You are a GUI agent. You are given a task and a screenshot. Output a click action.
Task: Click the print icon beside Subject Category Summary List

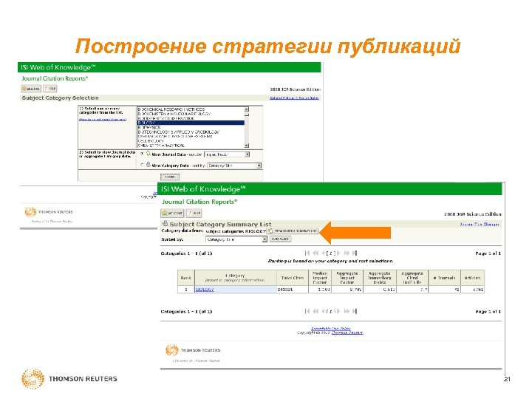click(x=166, y=224)
